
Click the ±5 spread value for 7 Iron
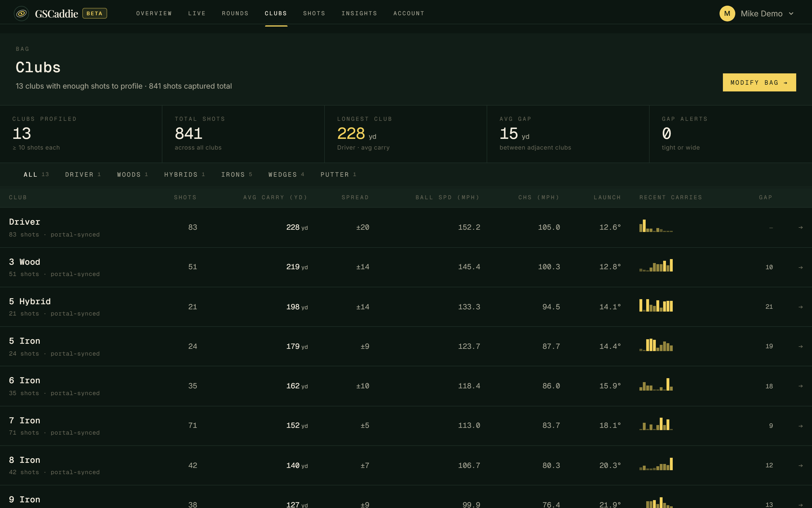pyautogui.click(x=365, y=426)
